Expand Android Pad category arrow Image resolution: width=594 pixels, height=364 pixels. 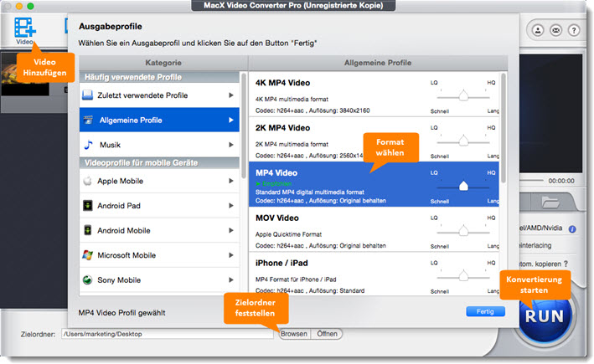tap(230, 206)
